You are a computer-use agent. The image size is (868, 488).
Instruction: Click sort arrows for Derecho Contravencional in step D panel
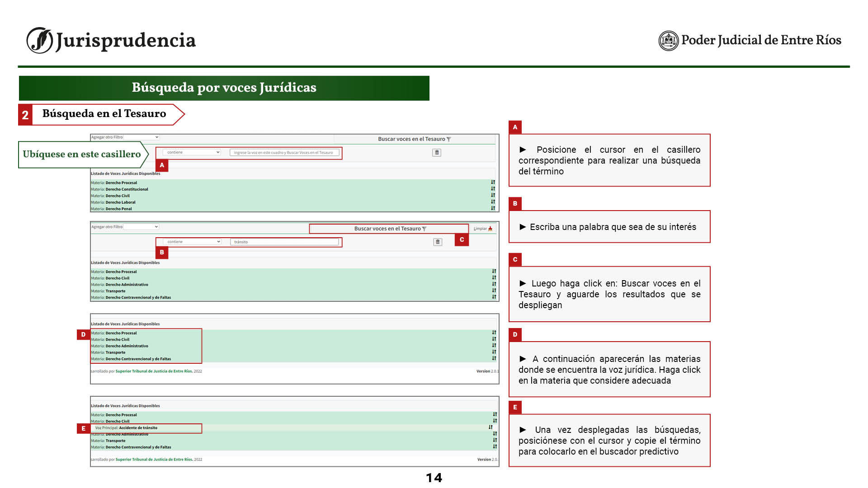pyautogui.click(x=494, y=358)
